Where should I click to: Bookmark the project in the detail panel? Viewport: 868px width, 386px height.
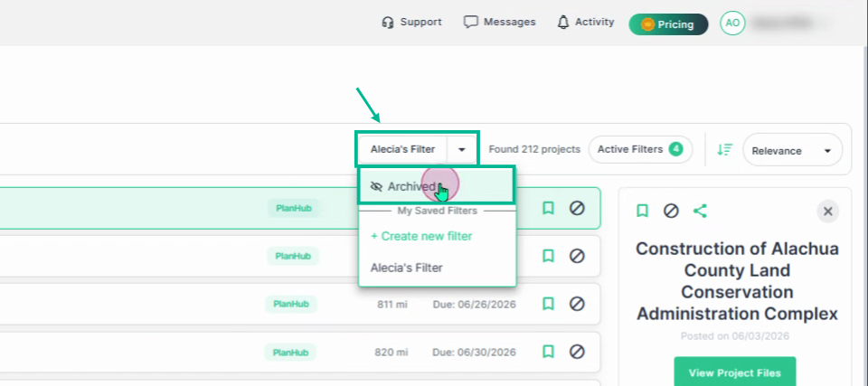[x=642, y=211]
